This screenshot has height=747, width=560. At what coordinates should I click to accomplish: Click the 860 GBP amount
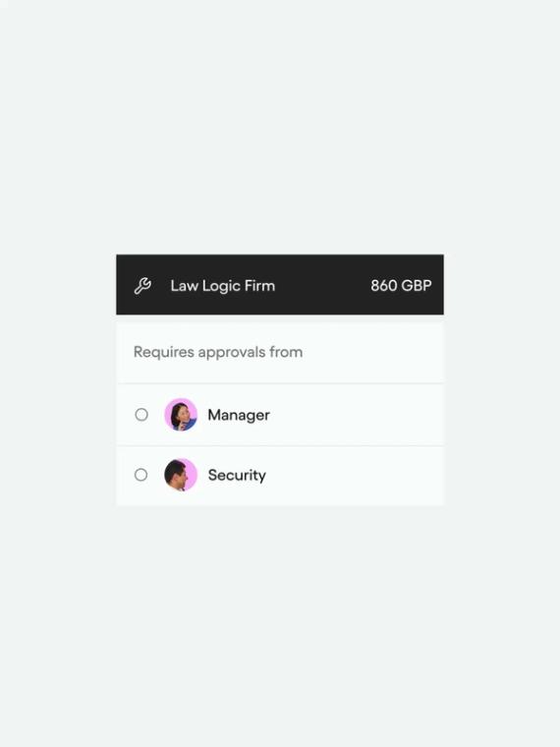click(x=401, y=285)
